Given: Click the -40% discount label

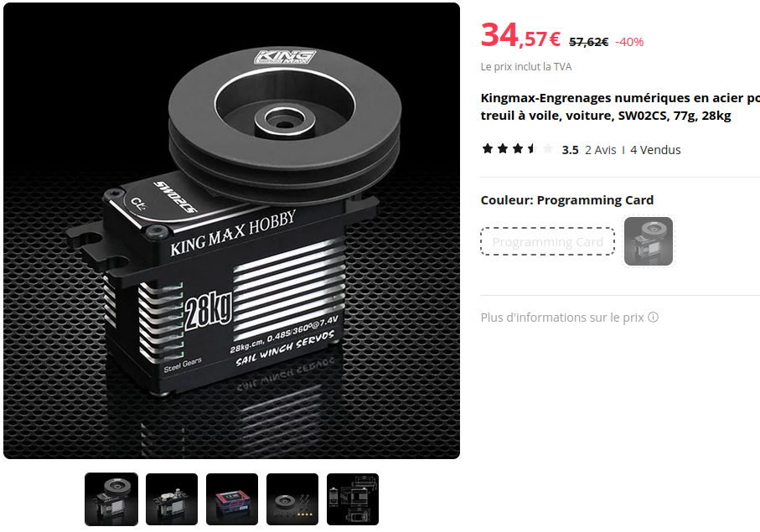Looking at the screenshot, I should coord(629,42).
